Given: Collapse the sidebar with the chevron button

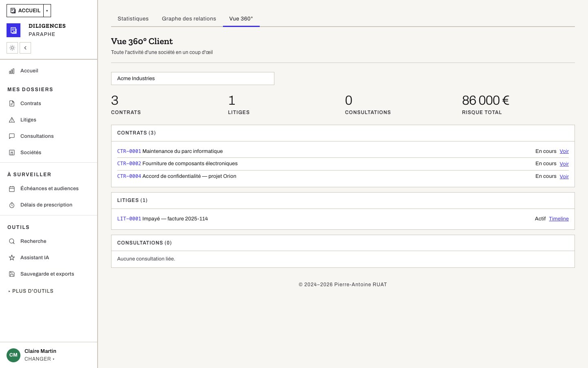Looking at the screenshot, I should [x=25, y=48].
